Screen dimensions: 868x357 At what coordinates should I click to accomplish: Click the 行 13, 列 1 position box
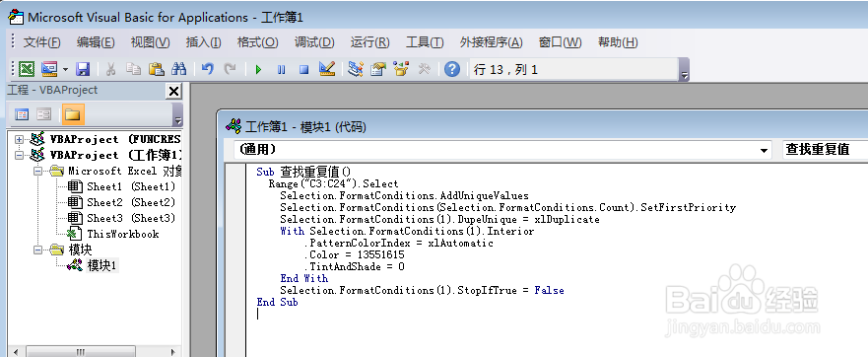click(573, 70)
